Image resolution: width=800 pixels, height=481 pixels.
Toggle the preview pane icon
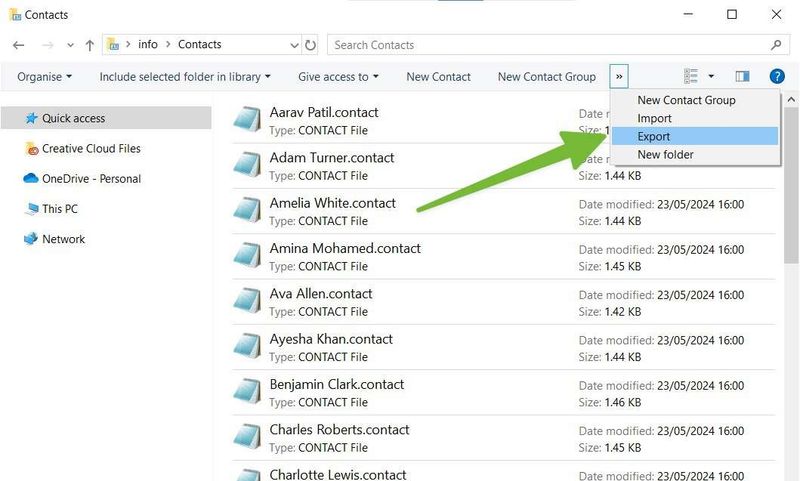[742, 77]
